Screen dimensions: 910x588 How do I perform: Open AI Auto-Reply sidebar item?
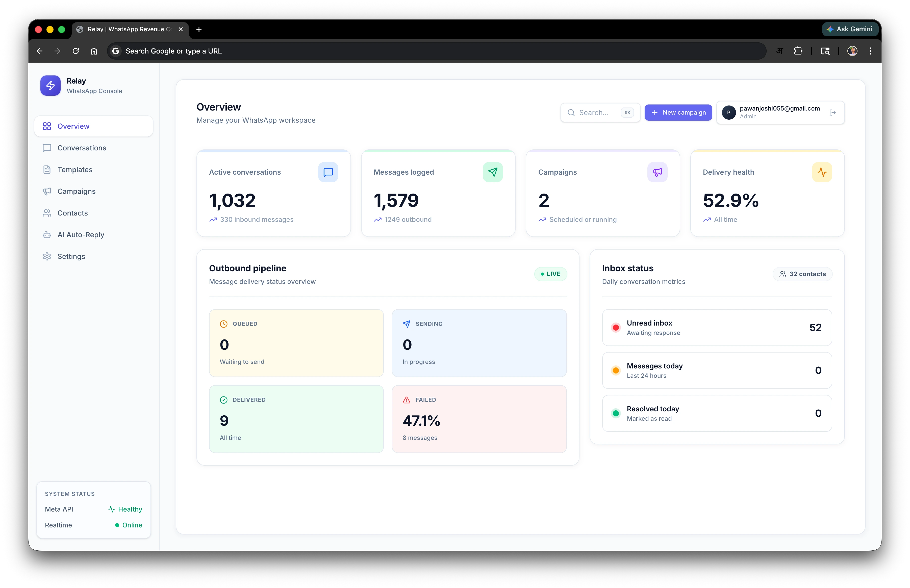click(81, 235)
